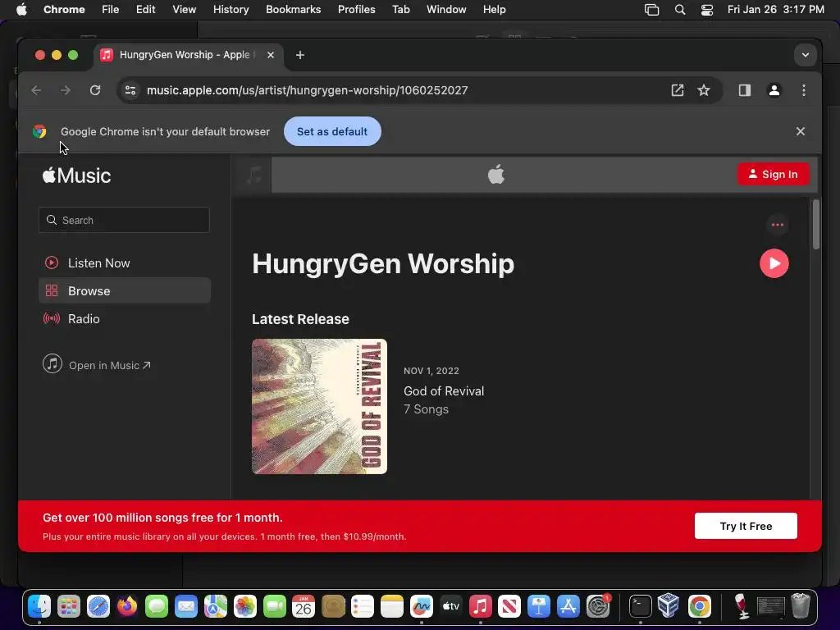Screen dimensions: 840x630
Task: Click the red Sign In button
Action: 773,174
